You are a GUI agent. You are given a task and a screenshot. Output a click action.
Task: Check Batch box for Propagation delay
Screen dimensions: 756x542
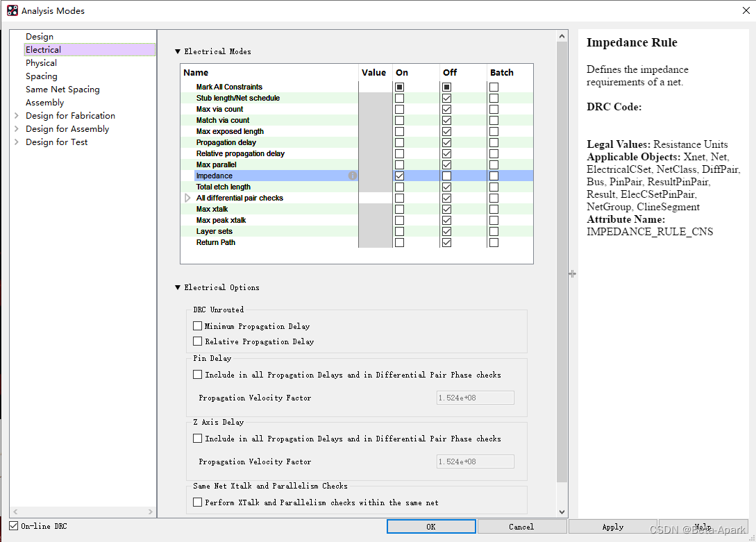coord(494,143)
